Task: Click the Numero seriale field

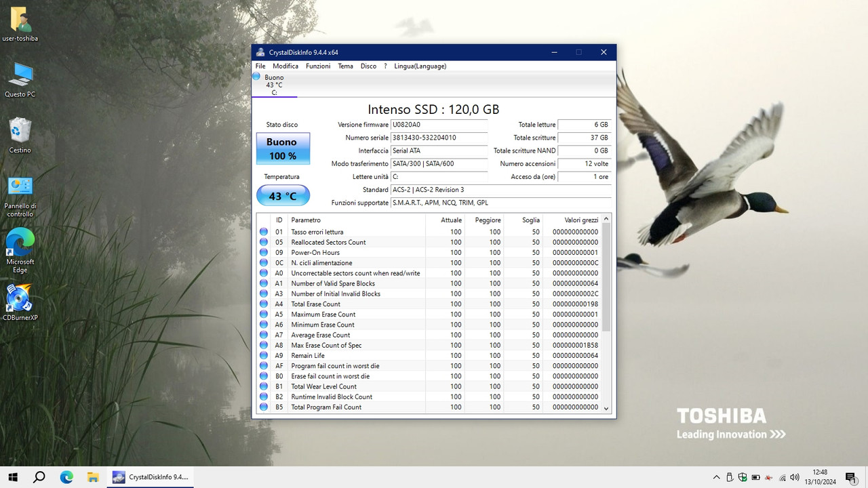Action: point(439,138)
